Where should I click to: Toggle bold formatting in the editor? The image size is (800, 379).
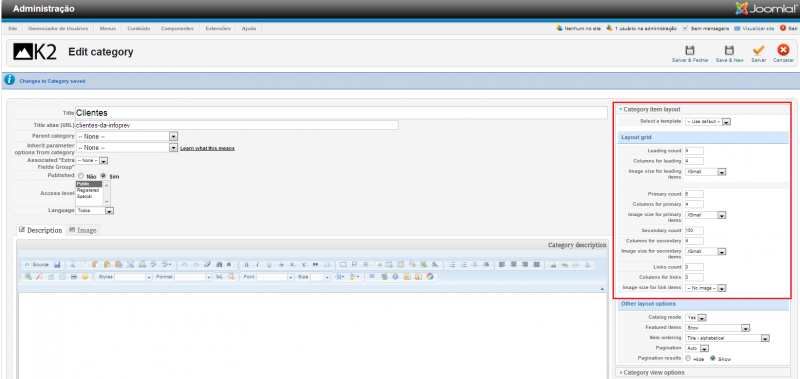246,265
